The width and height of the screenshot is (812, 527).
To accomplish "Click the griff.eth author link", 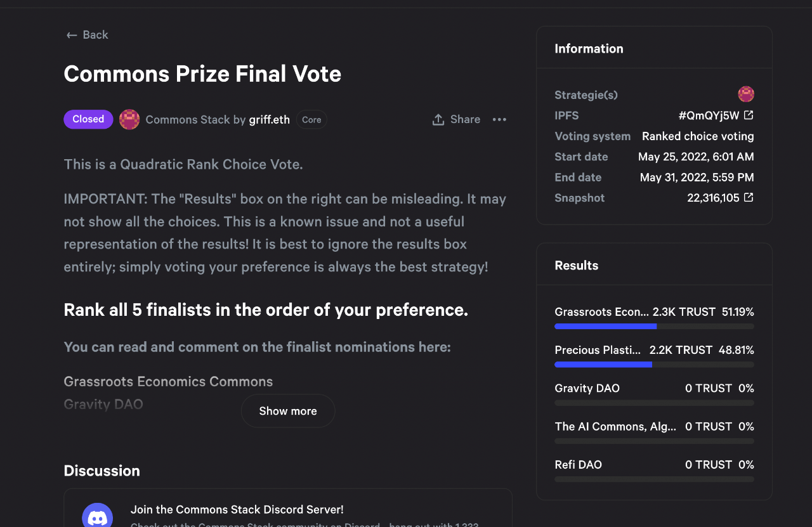I will (x=269, y=119).
